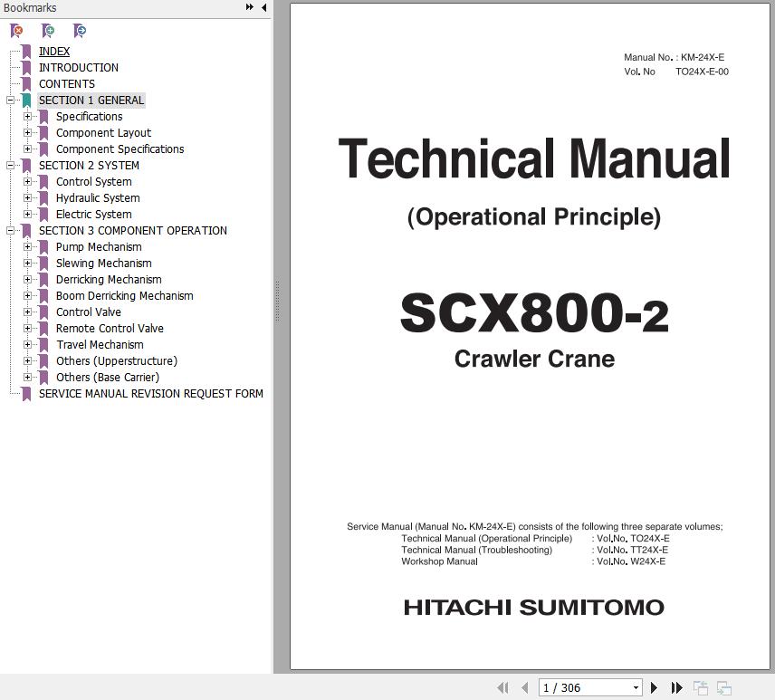Go to the first page
775x700 pixels.
click(x=503, y=687)
